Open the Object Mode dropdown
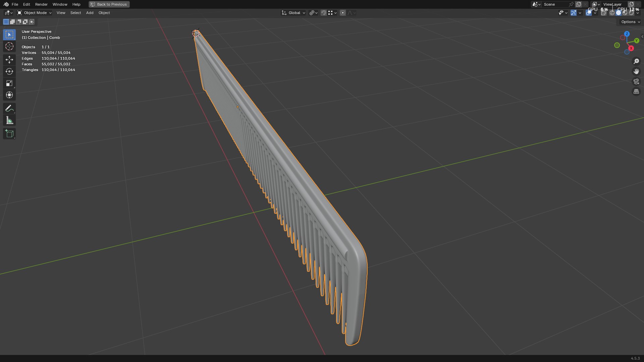Screen dimensions: 644x362 tap(34, 13)
